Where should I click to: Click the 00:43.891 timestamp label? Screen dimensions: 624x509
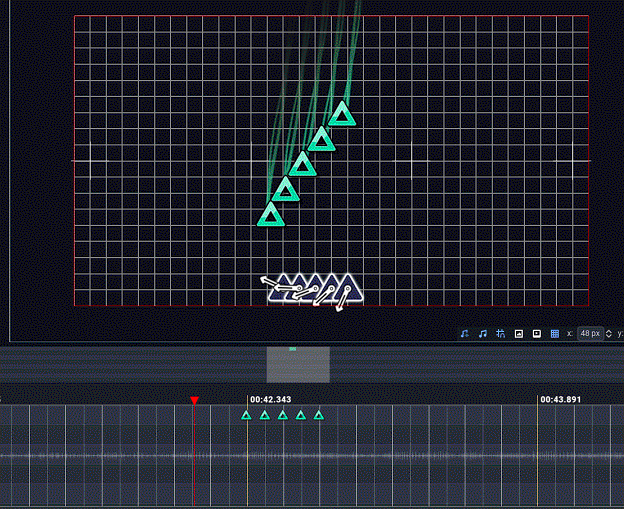click(560, 399)
